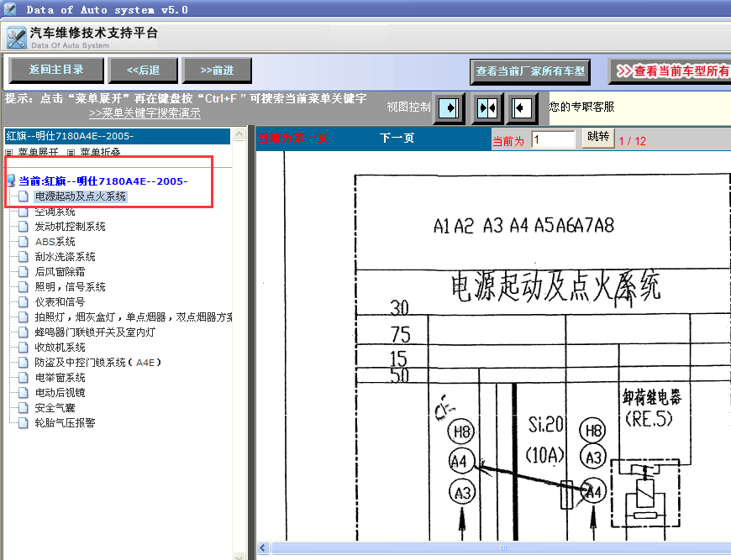Click the computer icon beside 当前:红旗--明仕7180A4E
This screenshot has height=560, width=731.
tap(9, 181)
